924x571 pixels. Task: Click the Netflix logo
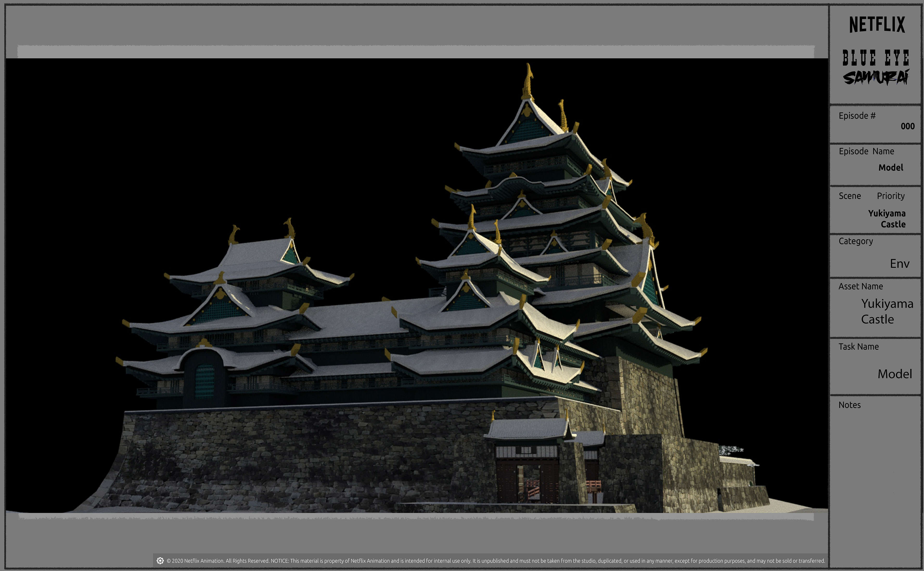tap(877, 25)
